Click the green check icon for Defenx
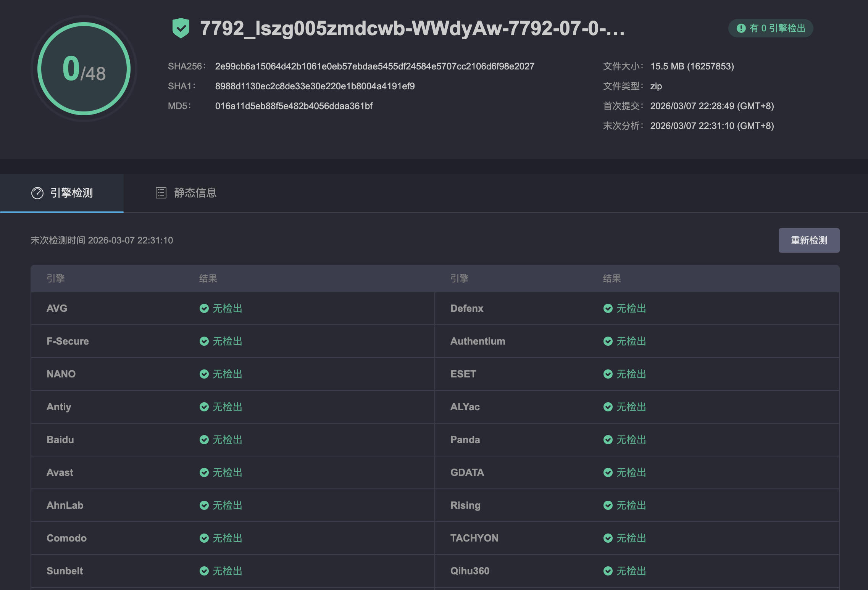 (608, 308)
